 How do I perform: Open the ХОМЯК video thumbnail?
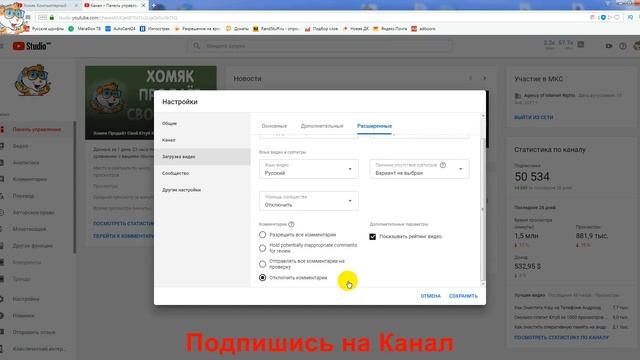pos(151,103)
